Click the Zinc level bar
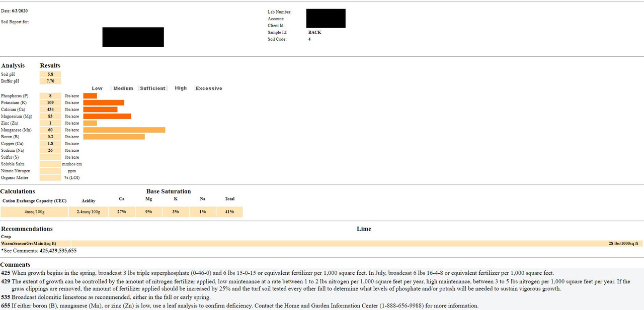Screen dimensions: 644x310 (90, 123)
